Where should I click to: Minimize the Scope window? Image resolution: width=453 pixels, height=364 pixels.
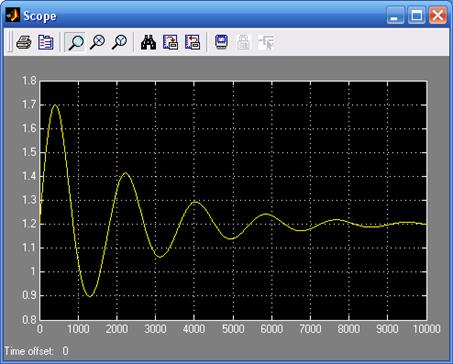[395, 15]
